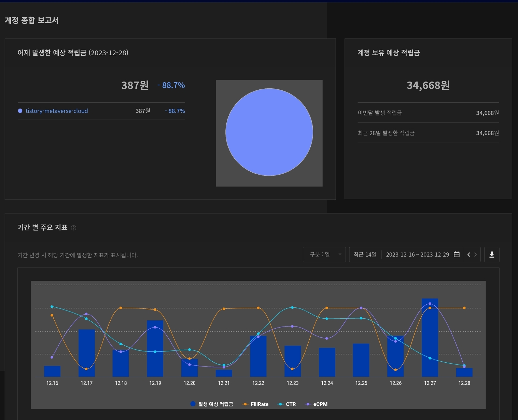Select the 최근 14일 period preset

click(x=365, y=255)
